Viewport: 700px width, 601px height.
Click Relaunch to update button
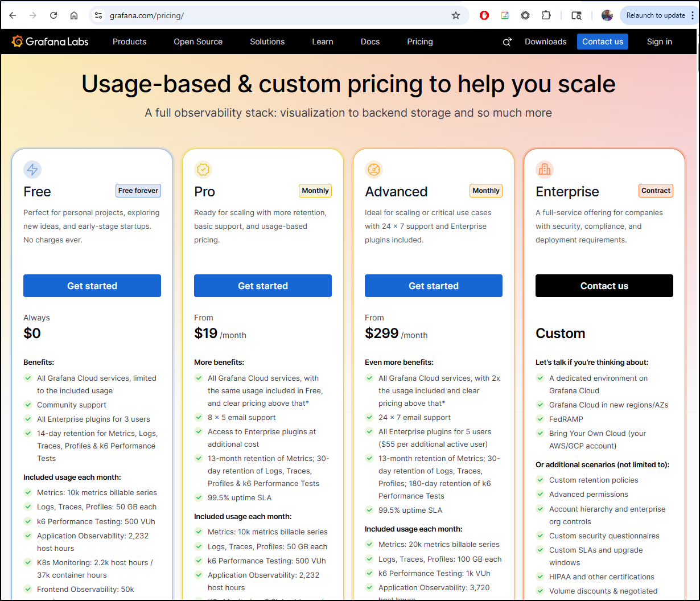(656, 15)
